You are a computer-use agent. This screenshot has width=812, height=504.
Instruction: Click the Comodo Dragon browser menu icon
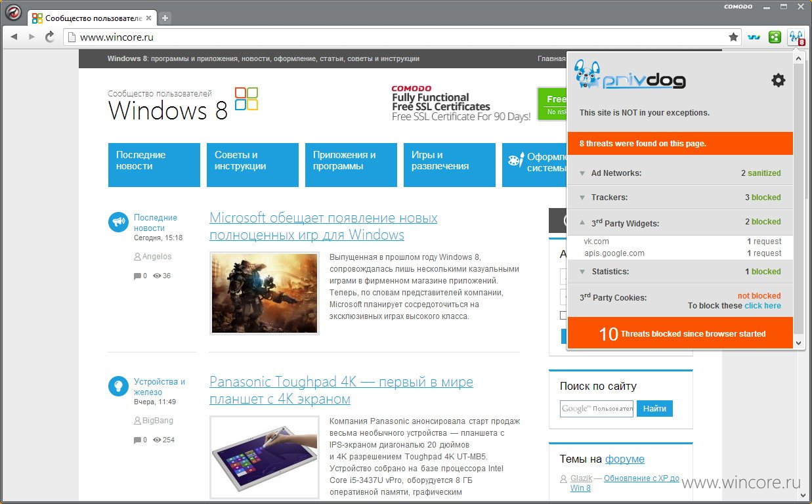click(x=13, y=12)
